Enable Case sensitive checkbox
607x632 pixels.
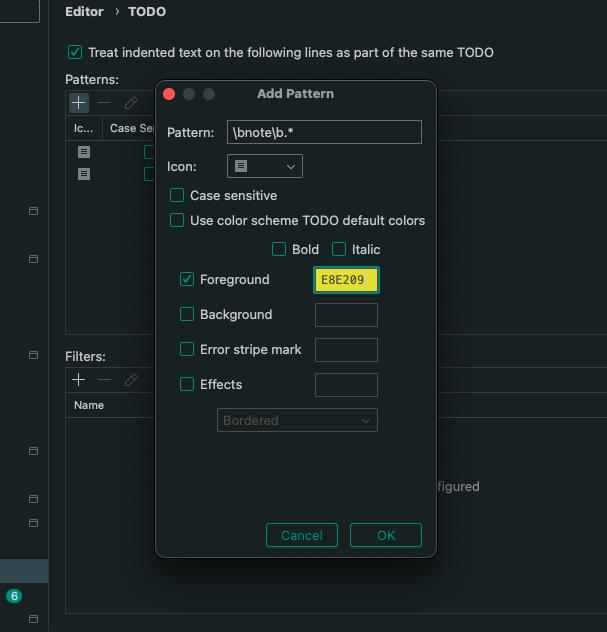coord(177,195)
